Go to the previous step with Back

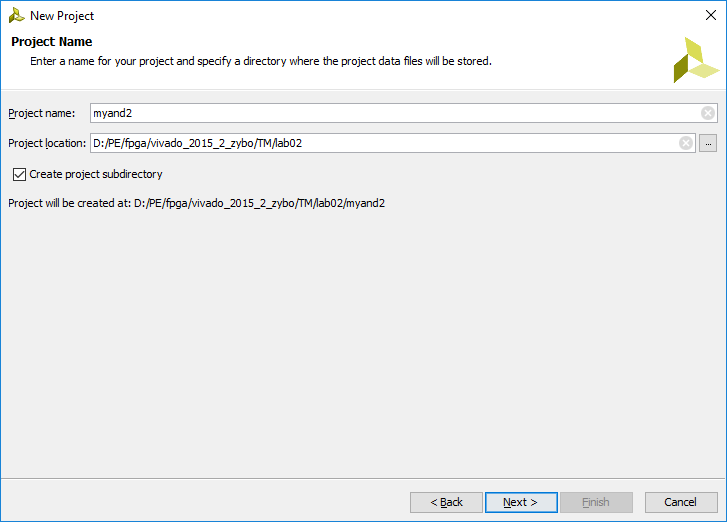[446, 503]
